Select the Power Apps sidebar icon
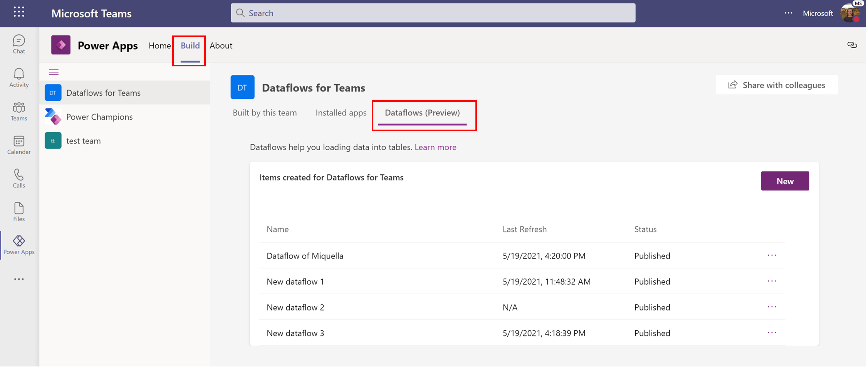Image resolution: width=868 pixels, height=368 pixels. 18,244
